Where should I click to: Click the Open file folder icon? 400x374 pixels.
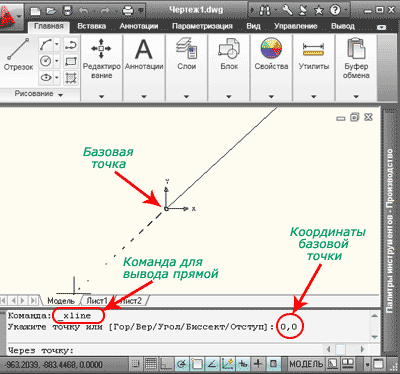(x=51, y=11)
